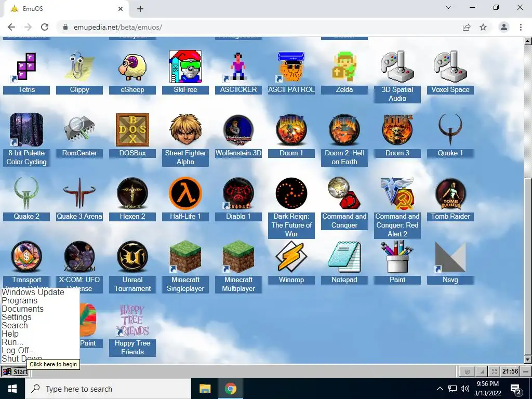Launch Happy Tree Friends icon
532x399 pixels.
(x=132, y=320)
